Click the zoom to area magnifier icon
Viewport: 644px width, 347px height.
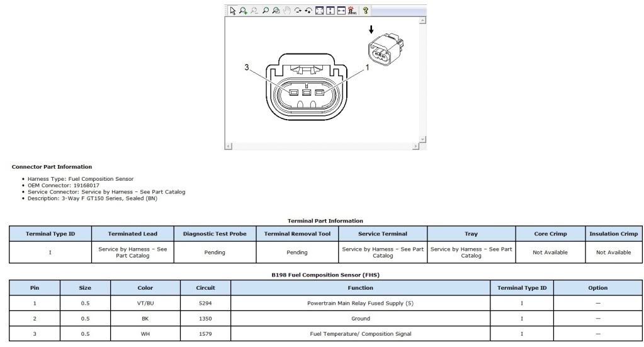[x=276, y=11]
